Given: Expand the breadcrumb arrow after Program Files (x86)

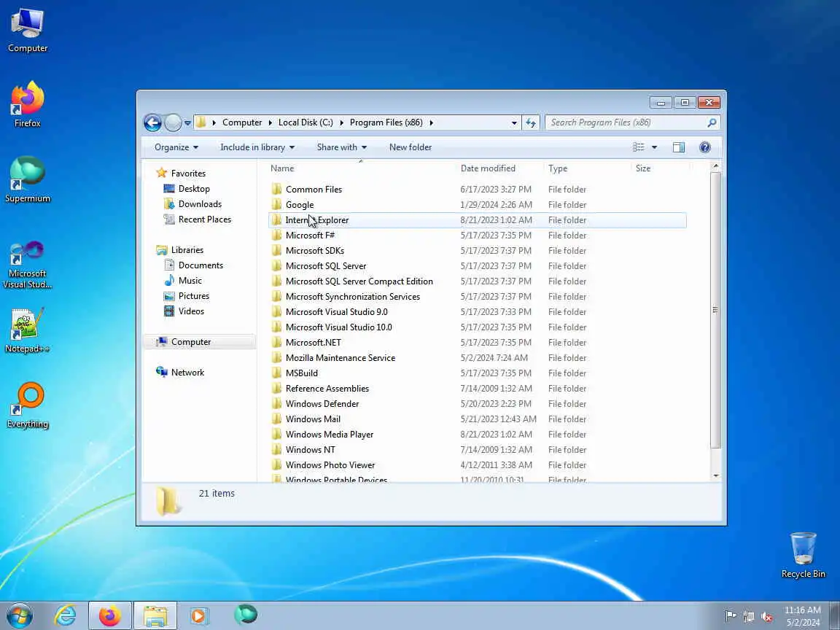Looking at the screenshot, I should [431, 122].
